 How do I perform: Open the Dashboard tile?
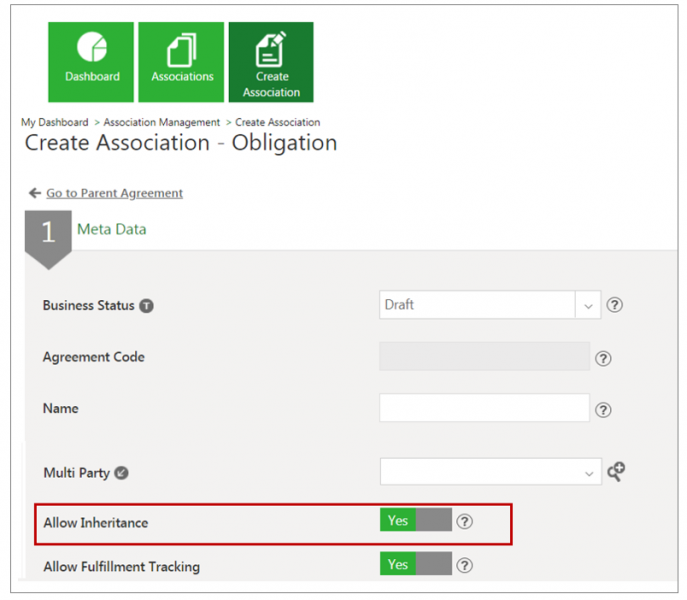tap(92, 62)
